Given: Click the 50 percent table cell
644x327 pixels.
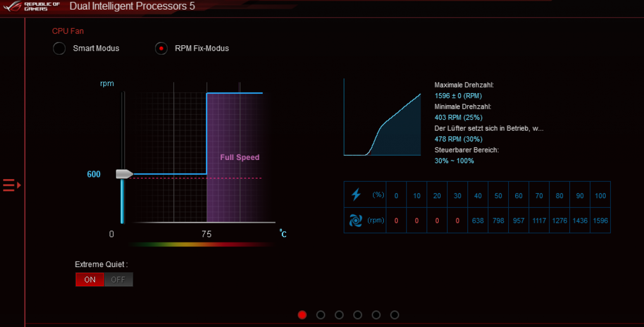Looking at the screenshot, I should point(498,196).
